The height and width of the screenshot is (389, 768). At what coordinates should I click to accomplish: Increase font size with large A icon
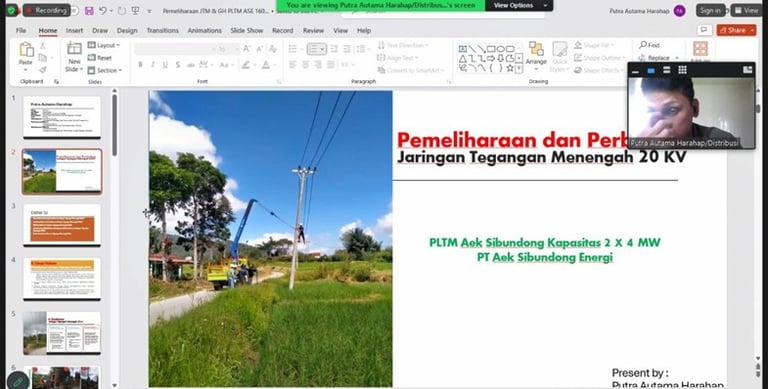pos(246,49)
